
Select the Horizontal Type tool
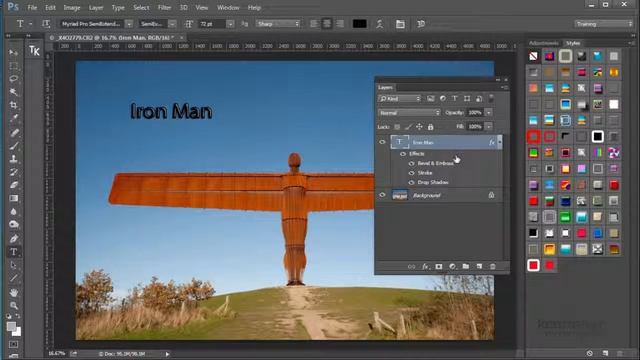point(13,252)
